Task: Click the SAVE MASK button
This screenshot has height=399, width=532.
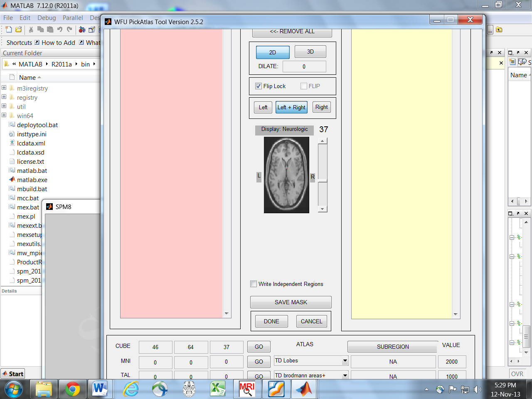Action: point(291,302)
